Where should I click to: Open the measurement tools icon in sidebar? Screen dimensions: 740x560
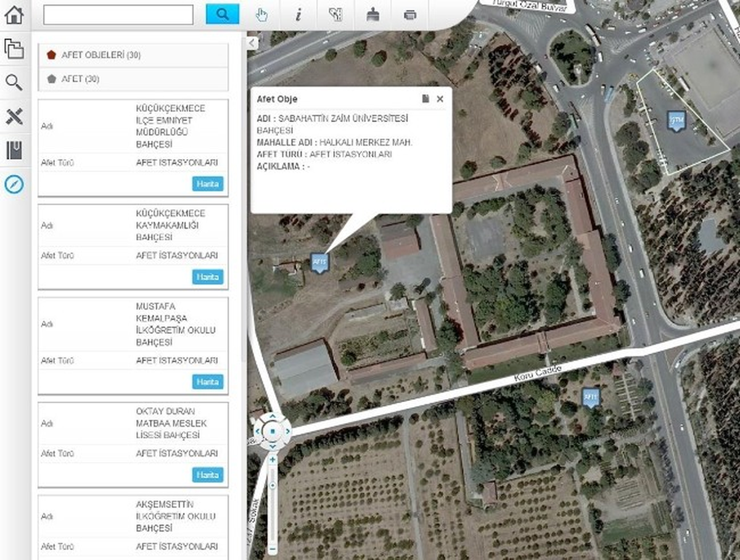click(14, 116)
